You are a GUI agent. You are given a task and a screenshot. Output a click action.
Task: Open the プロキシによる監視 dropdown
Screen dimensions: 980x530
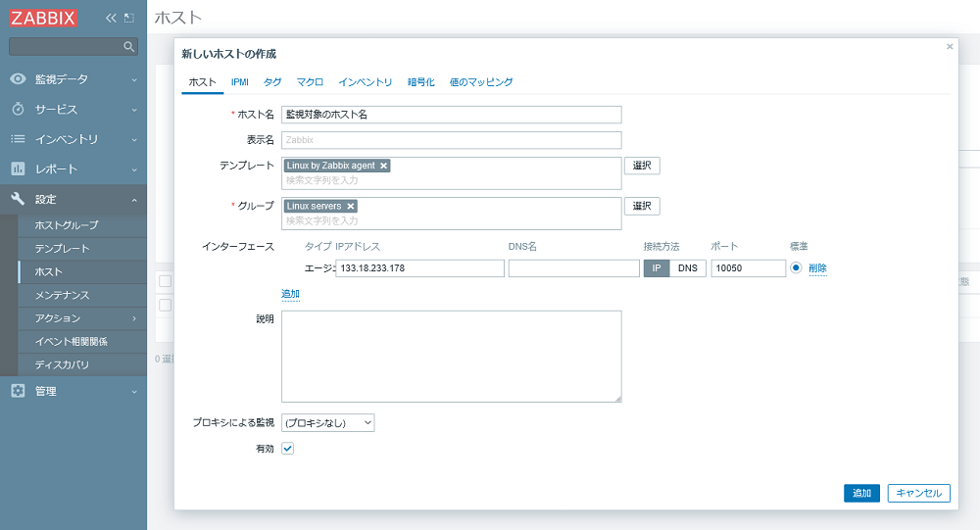coord(327,423)
